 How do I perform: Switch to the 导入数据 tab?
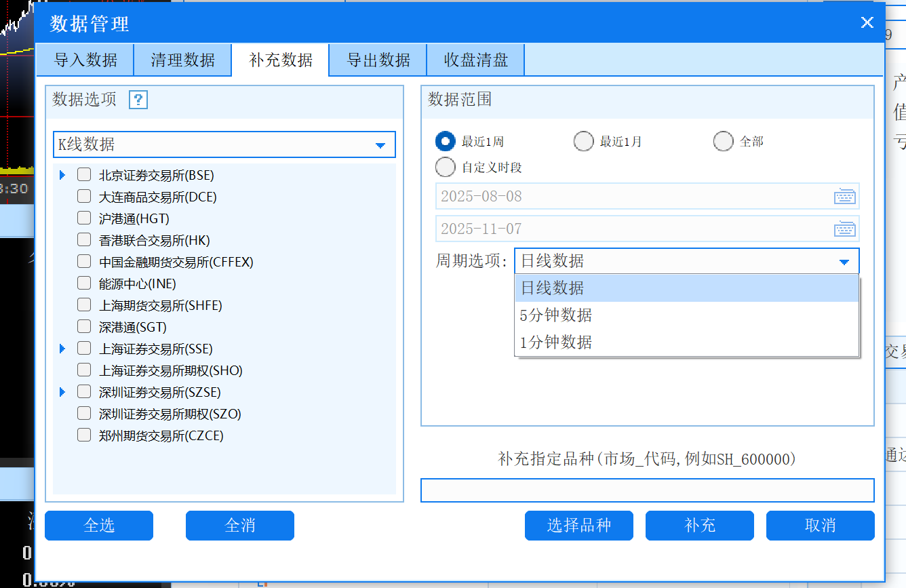pos(85,60)
